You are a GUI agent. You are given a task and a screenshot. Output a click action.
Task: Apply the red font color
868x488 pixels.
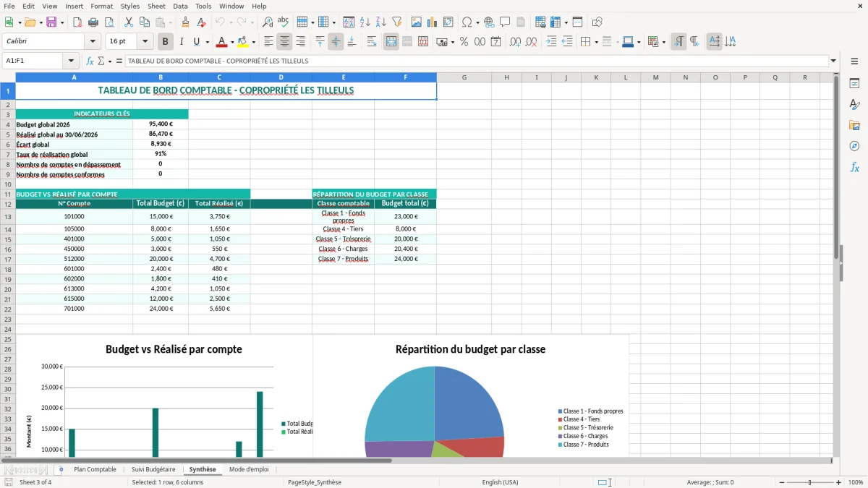[x=222, y=42]
